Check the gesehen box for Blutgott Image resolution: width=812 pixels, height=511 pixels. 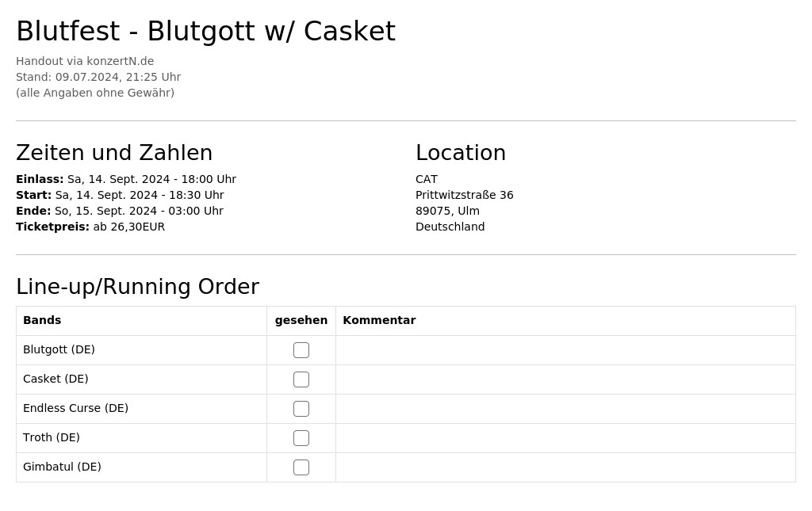point(301,350)
